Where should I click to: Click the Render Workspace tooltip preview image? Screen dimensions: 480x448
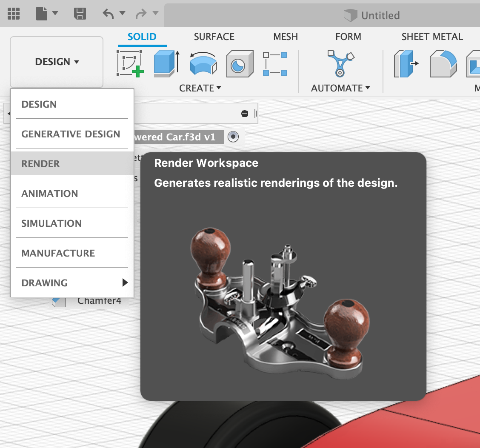[280, 304]
